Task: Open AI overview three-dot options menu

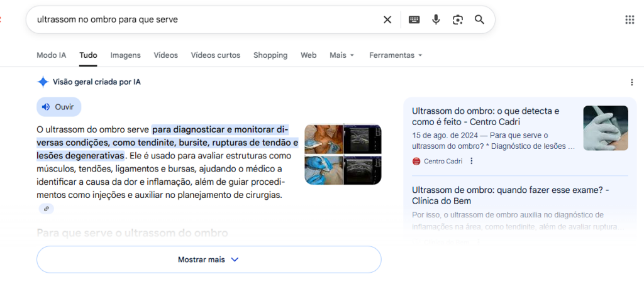Action: (631, 82)
